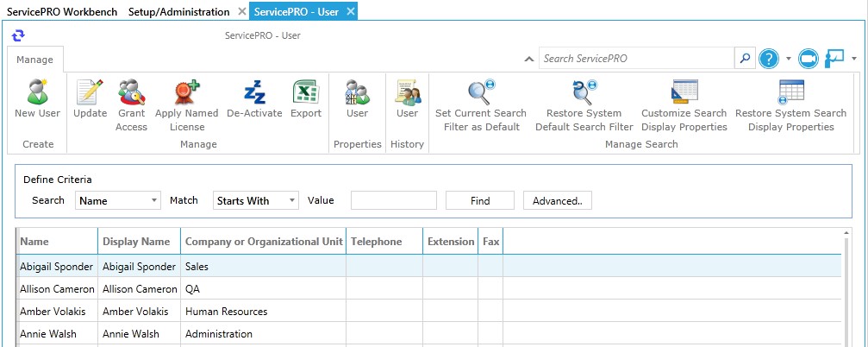
Task: Click the Value input field
Action: (394, 200)
